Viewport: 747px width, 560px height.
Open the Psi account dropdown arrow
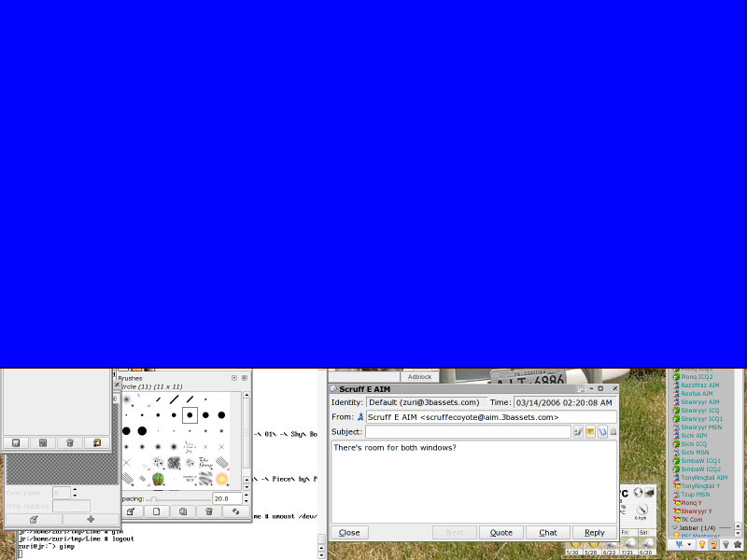(688, 544)
